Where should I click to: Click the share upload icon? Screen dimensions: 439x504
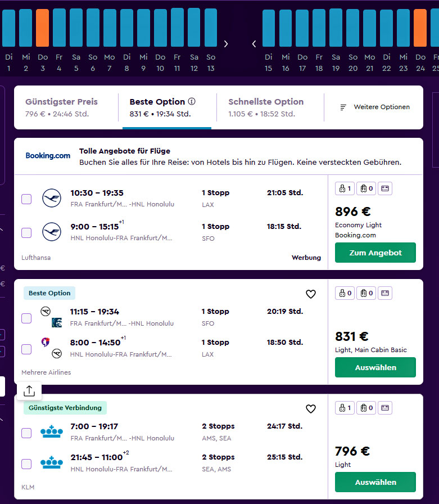pos(29,391)
